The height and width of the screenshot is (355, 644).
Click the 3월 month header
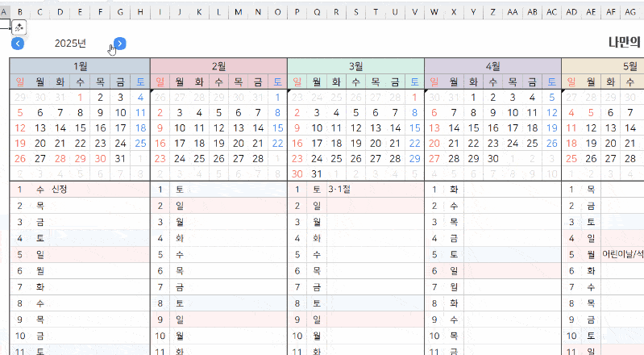click(x=355, y=66)
